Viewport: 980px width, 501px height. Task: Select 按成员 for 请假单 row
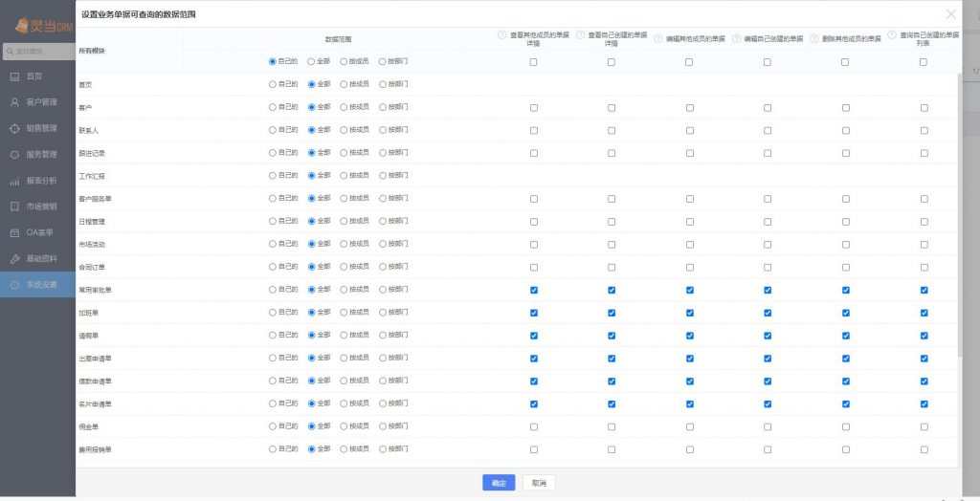[x=344, y=335]
